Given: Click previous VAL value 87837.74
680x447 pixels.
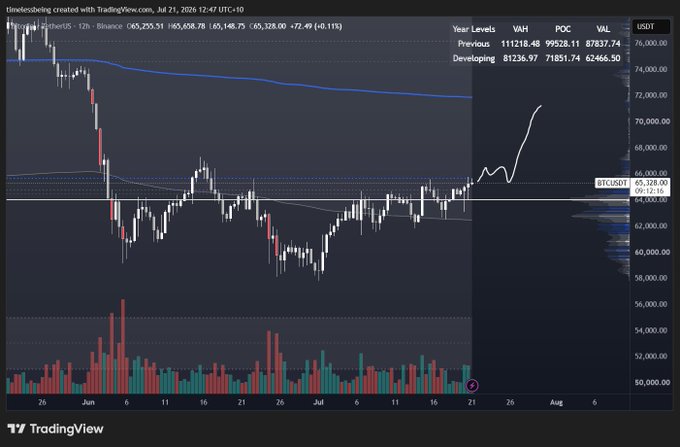Looking at the screenshot, I should coord(603,44).
